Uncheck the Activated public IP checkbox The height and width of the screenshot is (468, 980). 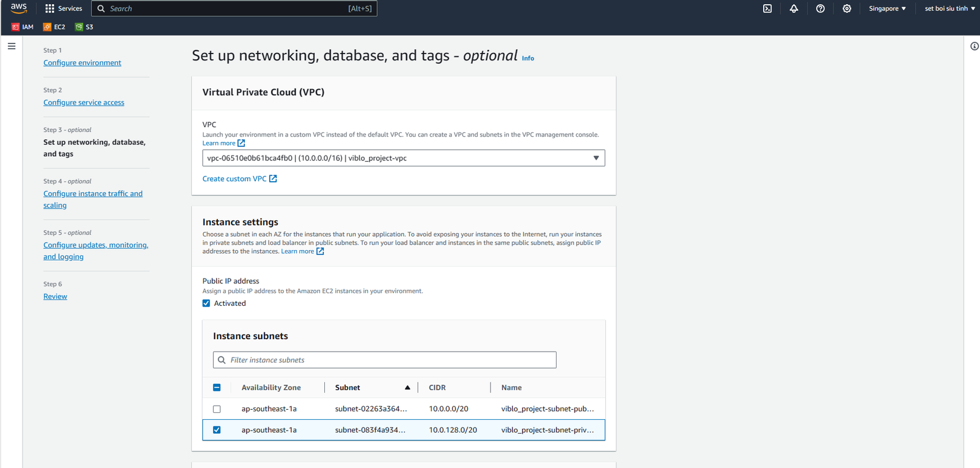207,303
